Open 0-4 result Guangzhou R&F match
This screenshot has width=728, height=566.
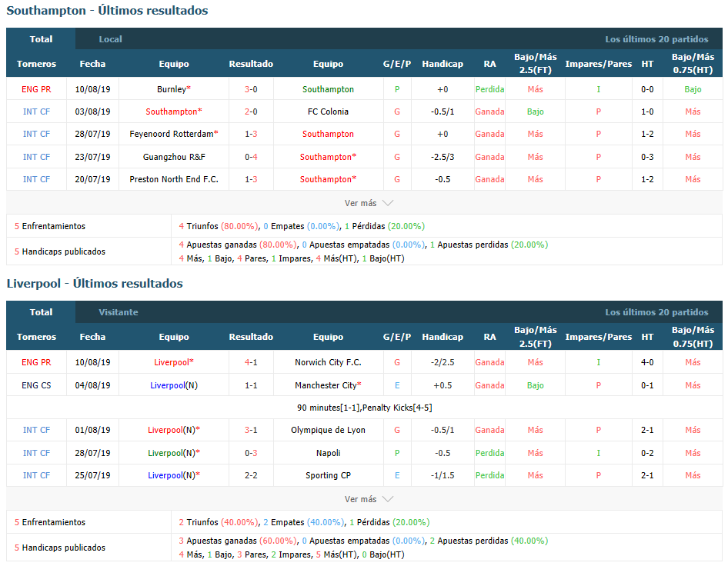251,157
